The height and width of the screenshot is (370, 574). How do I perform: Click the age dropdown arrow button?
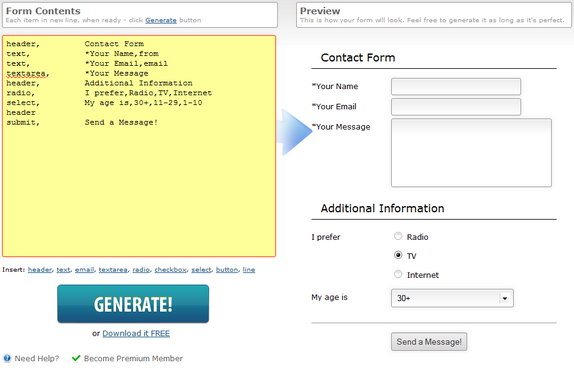coord(505,298)
